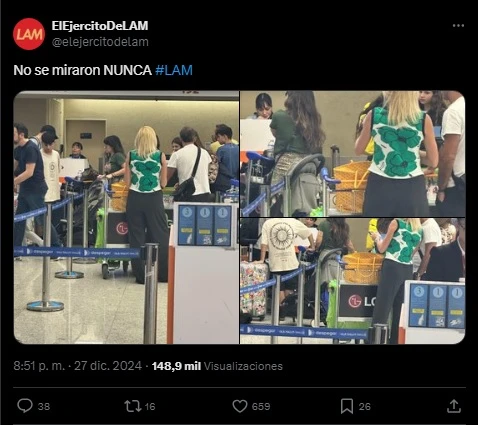
Task: Click the 148,9 mil Visualizaciones count
Action: [x=217, y=366]
